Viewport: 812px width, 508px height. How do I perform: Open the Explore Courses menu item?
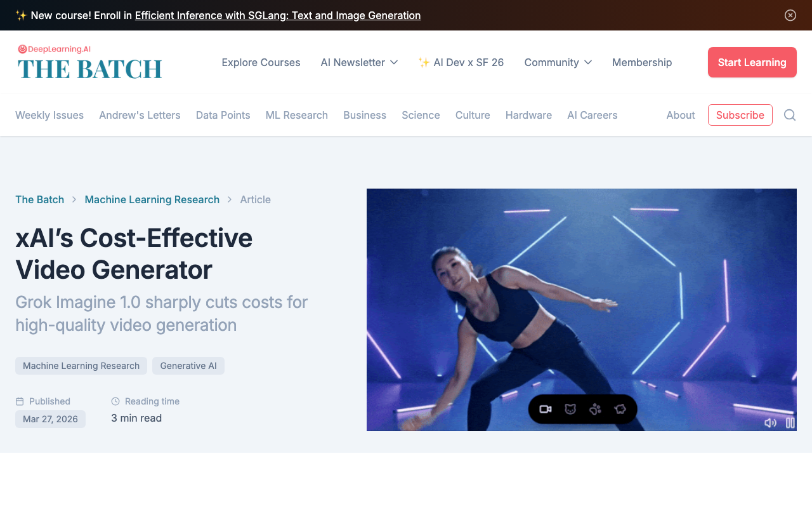click(x=261, y=62)
